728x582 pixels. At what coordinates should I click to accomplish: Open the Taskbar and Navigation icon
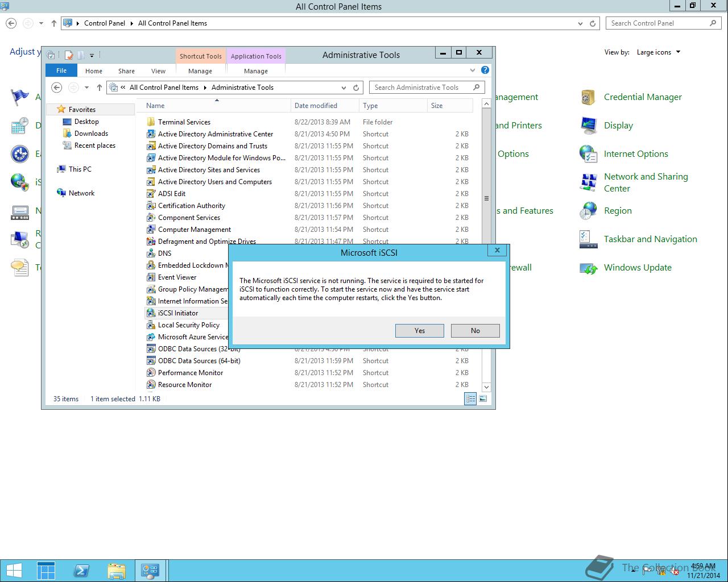point(588,239)
